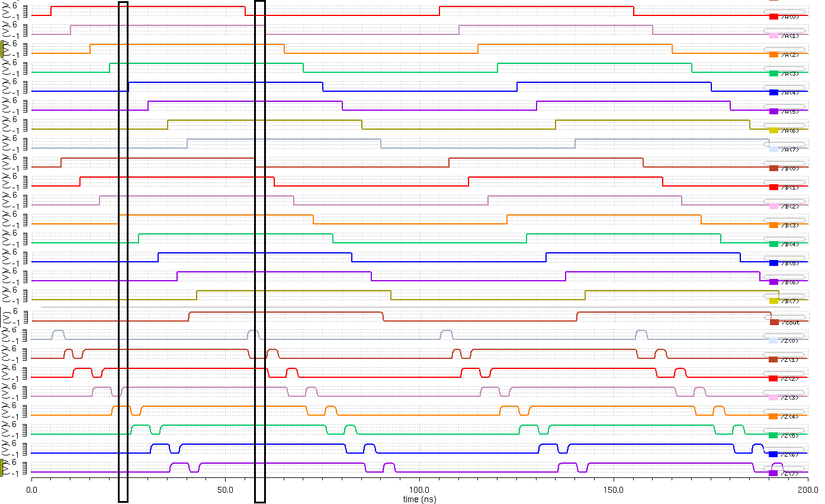The width and height of the screenshot is (825, 504).
Task: Select the /A<0> signal name label
Action: (x=790, y=17)
